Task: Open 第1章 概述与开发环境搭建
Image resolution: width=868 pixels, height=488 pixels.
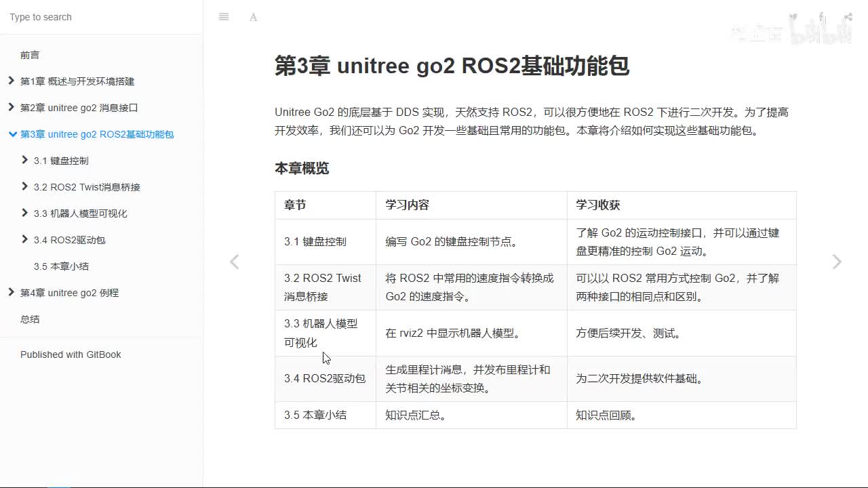Action: click(77, 81)
